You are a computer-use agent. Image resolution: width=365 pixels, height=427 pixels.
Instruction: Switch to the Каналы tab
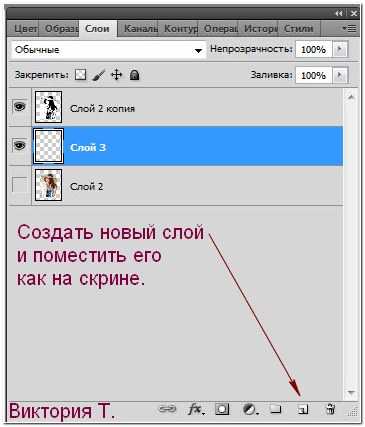(x=138, y=29)
